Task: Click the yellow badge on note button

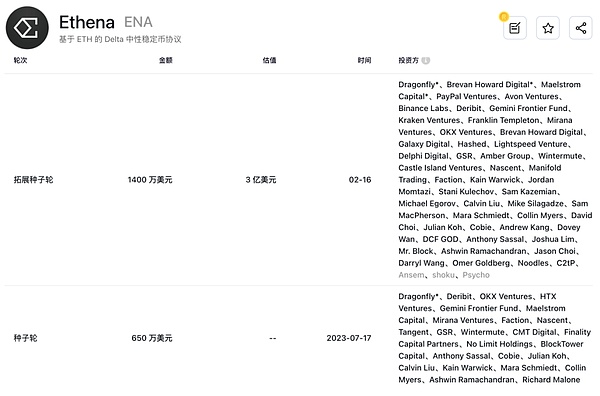Action: (504, 17)
